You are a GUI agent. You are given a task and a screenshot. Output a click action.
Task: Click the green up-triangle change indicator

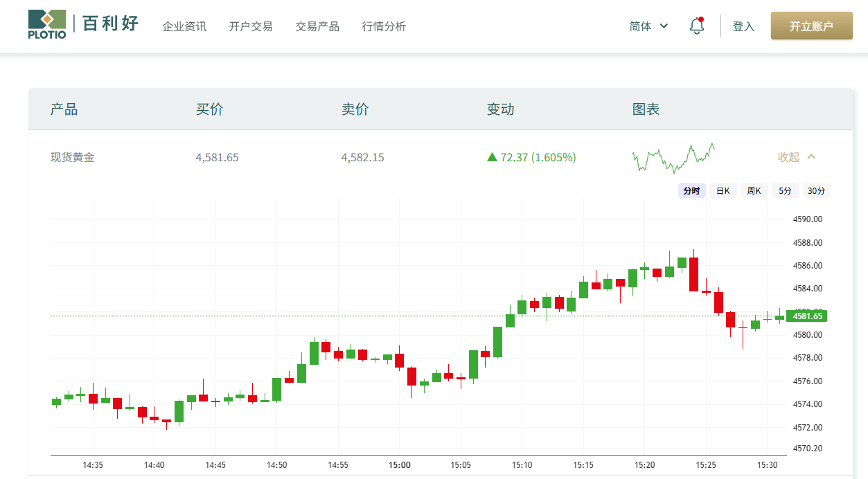click(x=492, y=157)
